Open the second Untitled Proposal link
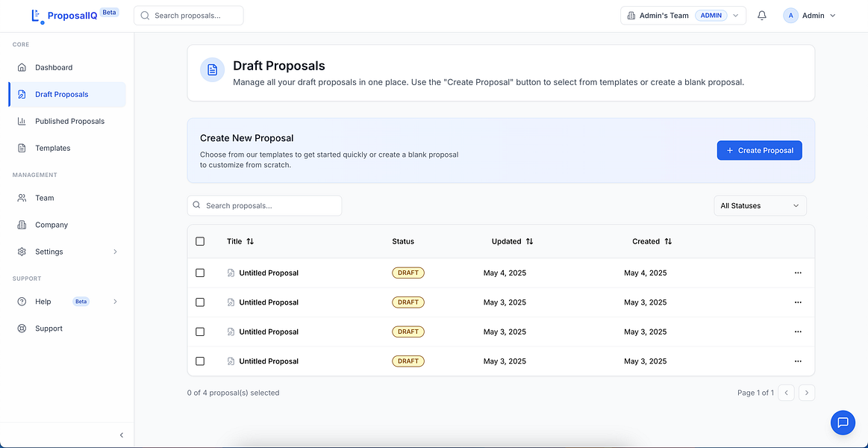This screenshot has height=448, width=868. (269, 302)
